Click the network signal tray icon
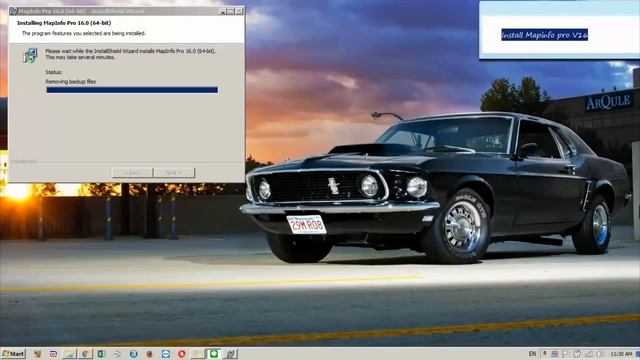 [x=589, y=354]
